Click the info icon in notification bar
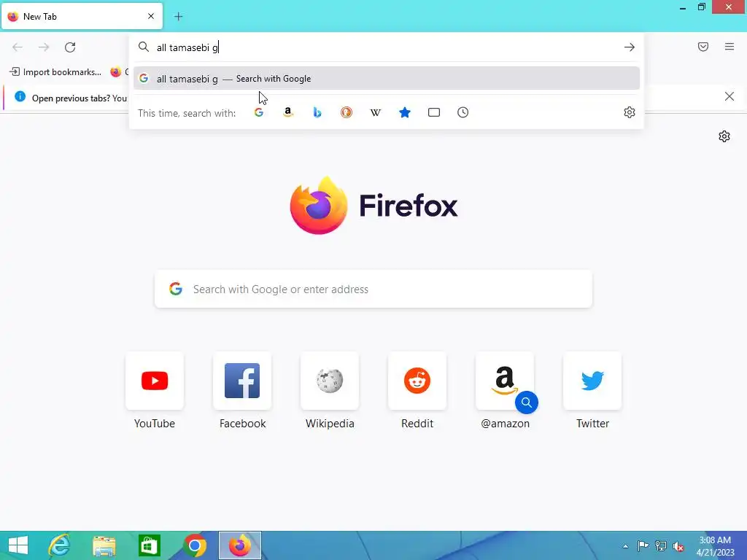Screen dimensions: 747x560 (x=20, y=97)
